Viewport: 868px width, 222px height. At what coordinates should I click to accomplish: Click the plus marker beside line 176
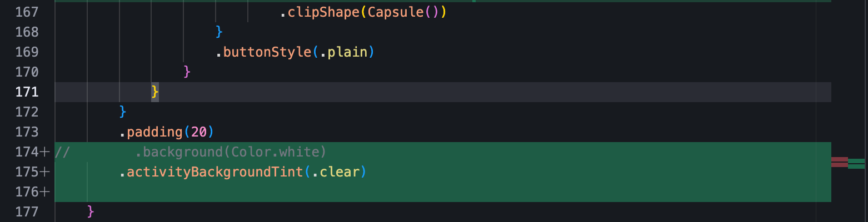pos(44,192)
